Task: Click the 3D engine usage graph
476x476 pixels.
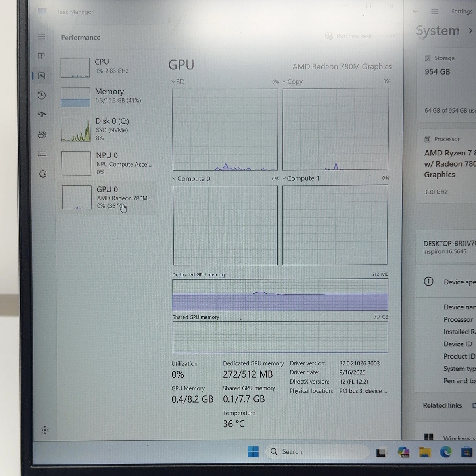Action: [x=225, y=130]
